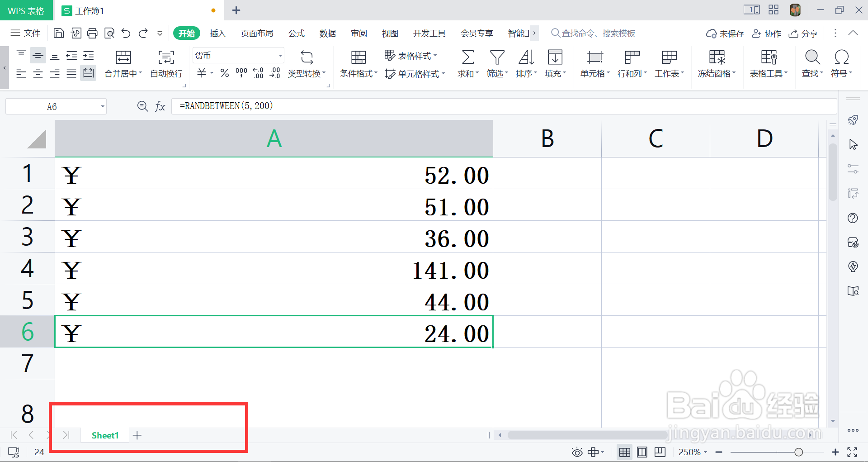Open the help icon in right sidebar
This screenshot has height=462, width=868.
(853, 218)
